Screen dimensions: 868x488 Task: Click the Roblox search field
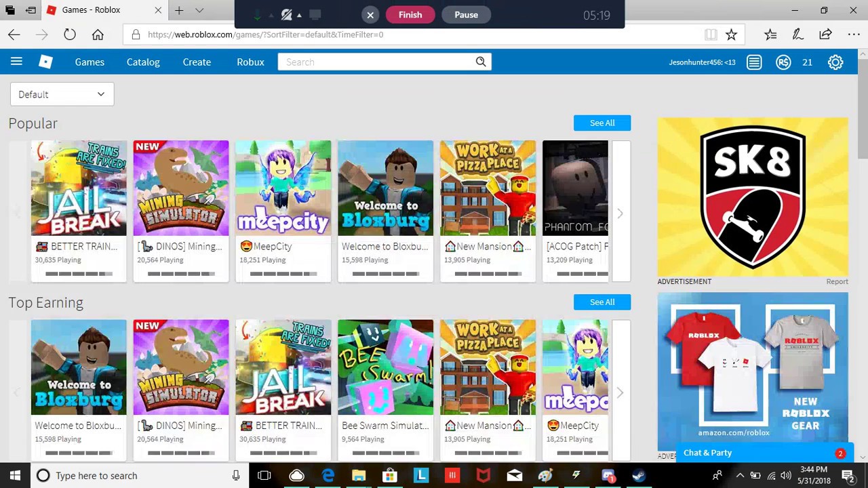point(376,62)
